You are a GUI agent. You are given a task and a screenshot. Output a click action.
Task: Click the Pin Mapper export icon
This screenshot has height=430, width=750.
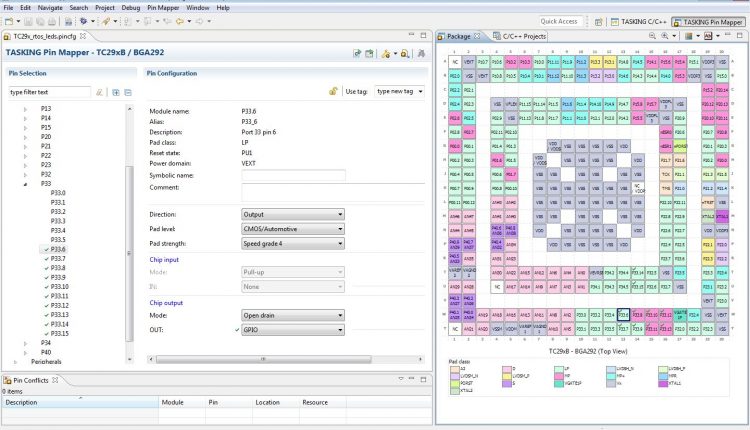point(357,54)
